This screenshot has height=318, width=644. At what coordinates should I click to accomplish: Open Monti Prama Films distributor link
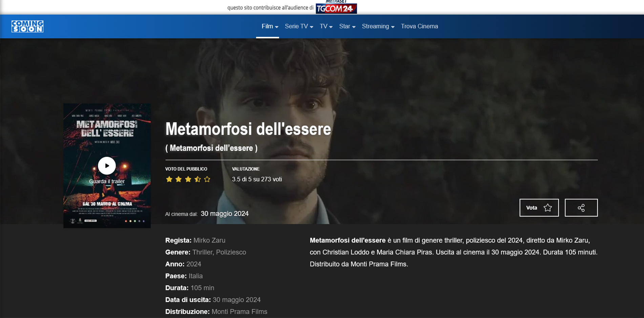click(x=240, y=312)
